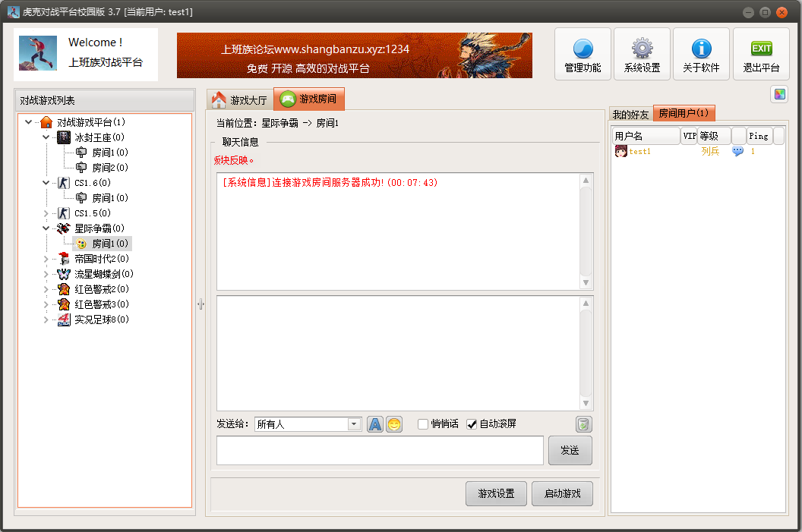802x532 pixels.
Task: Collapse the 星际争霸 tree node
Action: (46, 228)
